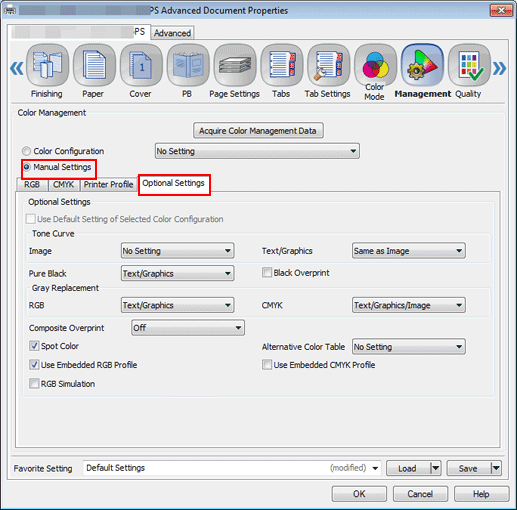Switch to the Printer Profile tab
Image resolution: width=517 pixels, height=510 pixels.
[x=109, y=185]
